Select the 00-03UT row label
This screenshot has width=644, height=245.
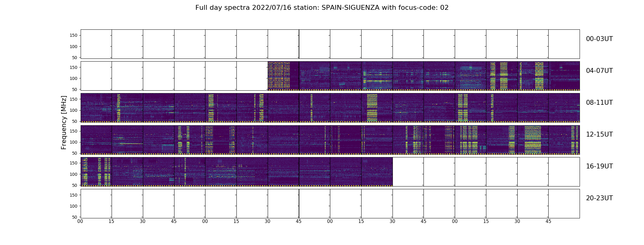(599, 39)
